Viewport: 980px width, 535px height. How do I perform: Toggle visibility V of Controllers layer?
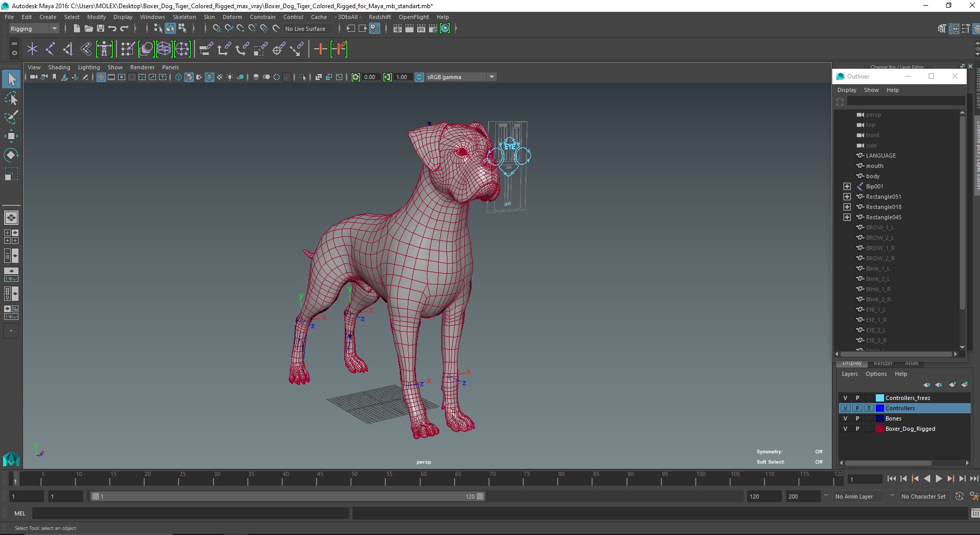tap(845, 408)
